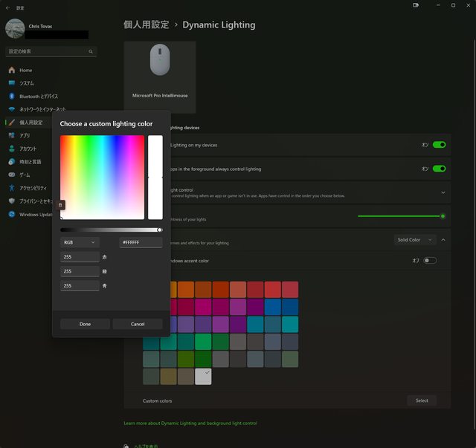Go to 個人用設定 in the breadcrumb
The height and width of the screenshot is (448, 476).
coord(144,25)
